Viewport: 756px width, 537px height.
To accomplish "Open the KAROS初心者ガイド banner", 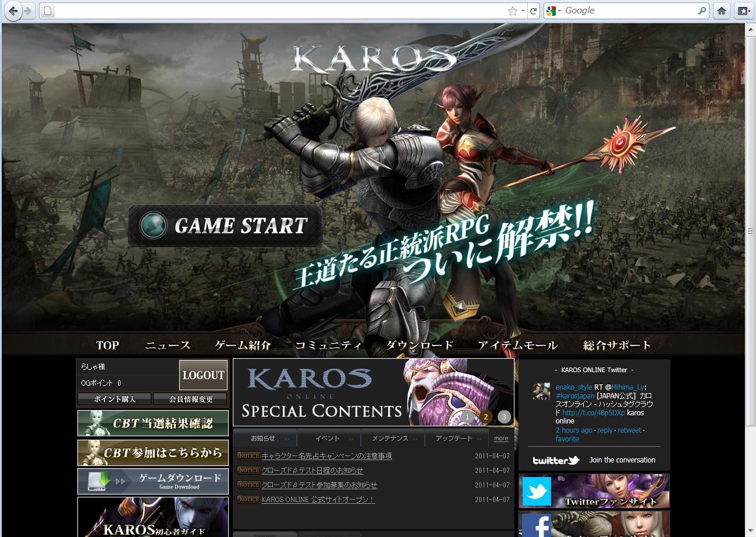I will (x=153, y=517).
